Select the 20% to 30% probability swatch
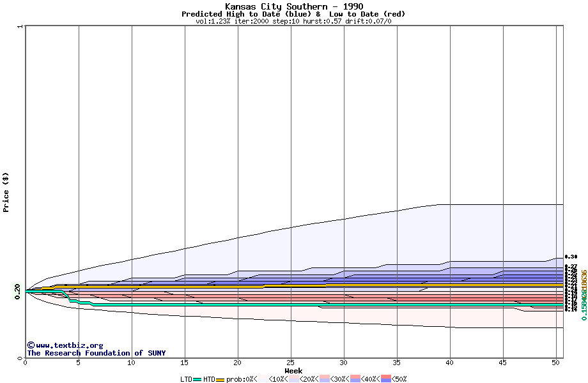The height and width of the screenshot is (383, 588). click(325, 379)
